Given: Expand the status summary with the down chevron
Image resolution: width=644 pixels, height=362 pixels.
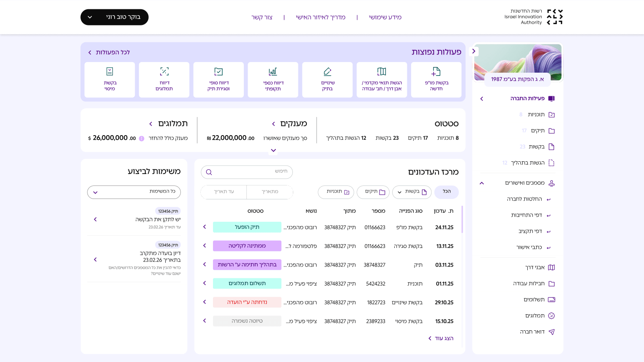Looking at the screenshot, I should 273,150.
